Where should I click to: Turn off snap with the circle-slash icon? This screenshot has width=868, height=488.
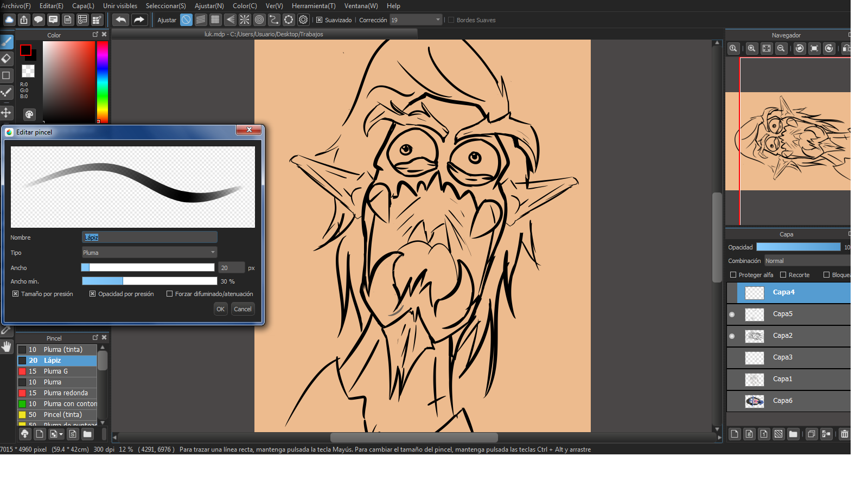point(186,20)
